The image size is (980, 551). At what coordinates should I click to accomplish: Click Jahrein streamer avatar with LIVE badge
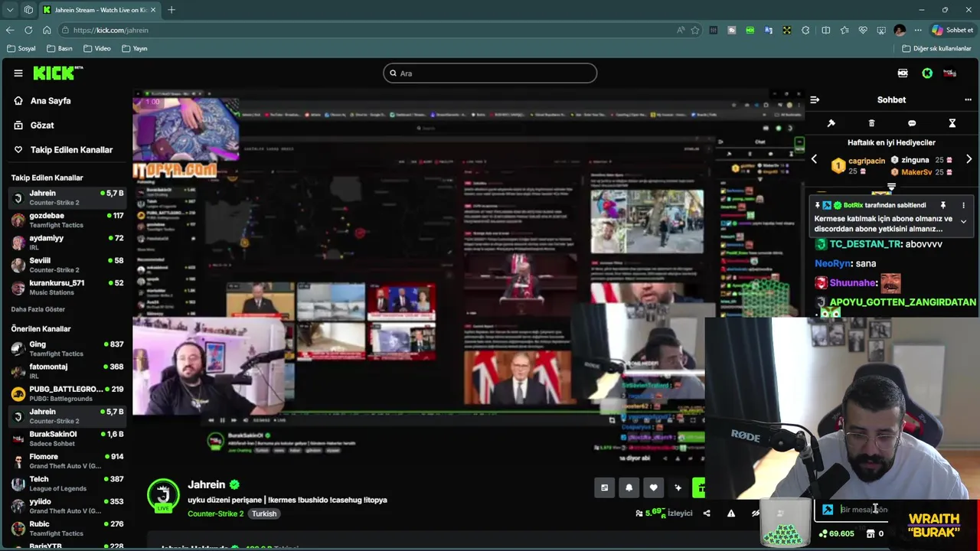[x=163, y=495]
